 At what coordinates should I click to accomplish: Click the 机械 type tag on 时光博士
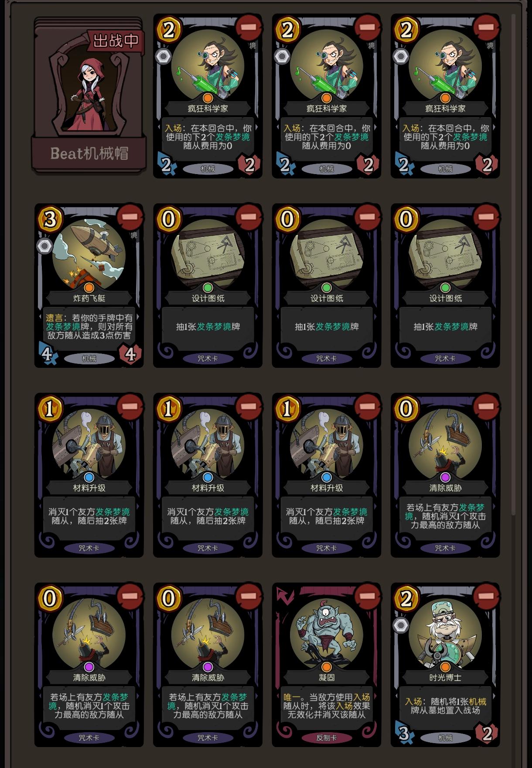pyautogui.click(x=445, y=738)
